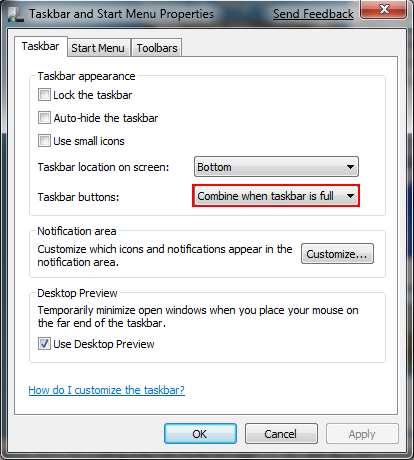
Task: Close the Taskbar Properties dialog
Action: tap(384, 9)
